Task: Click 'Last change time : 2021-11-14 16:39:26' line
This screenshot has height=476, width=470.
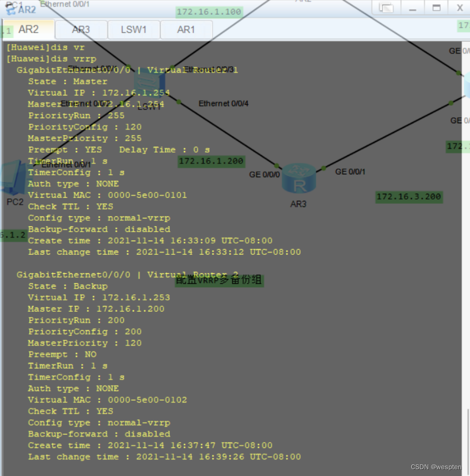Action: coord(164,457)
